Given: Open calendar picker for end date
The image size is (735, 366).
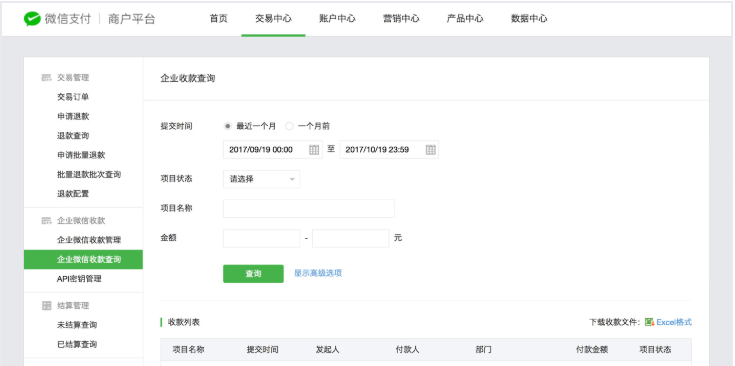Looking at the screenshot, I should click(430, 150).
